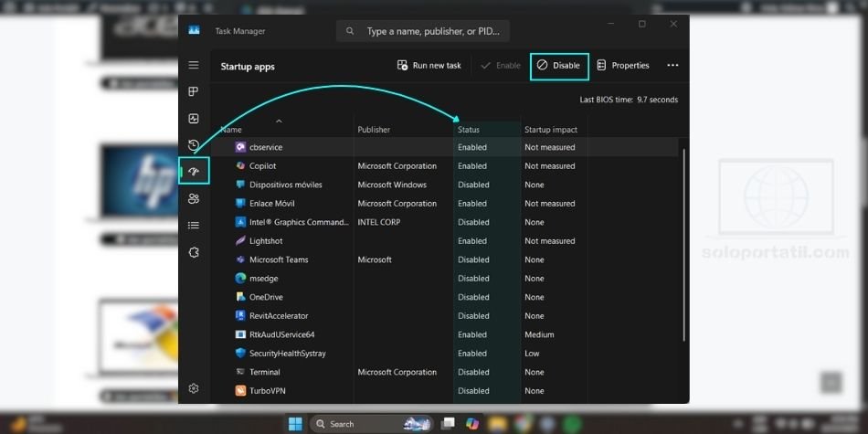Open the more options ellipsis menu
The height and width of the screenshot is (434, 868).
(672, 66)
